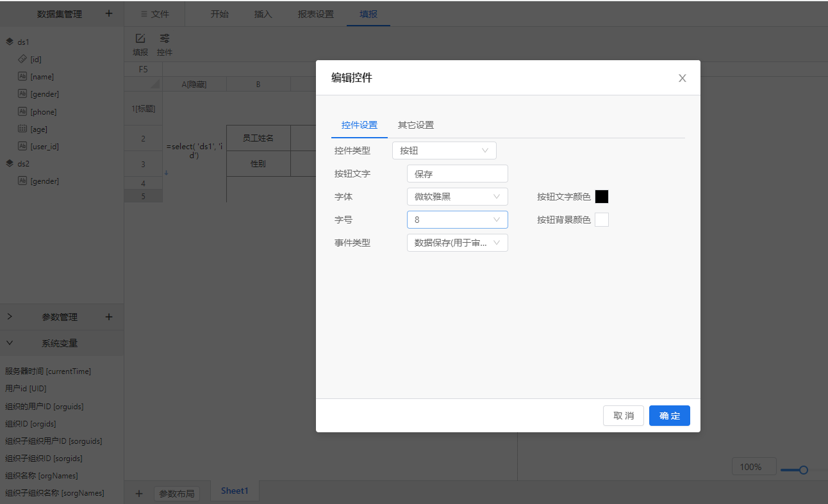
Task: Click the select-all corner of the grid
Action: pos(144,84)
